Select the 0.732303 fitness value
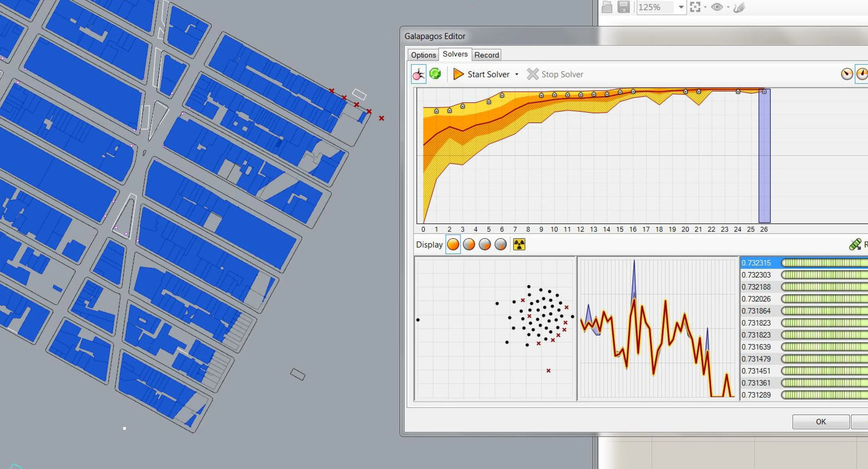The height and width of the screenshot is (469, 868). [x=756, y=275]
